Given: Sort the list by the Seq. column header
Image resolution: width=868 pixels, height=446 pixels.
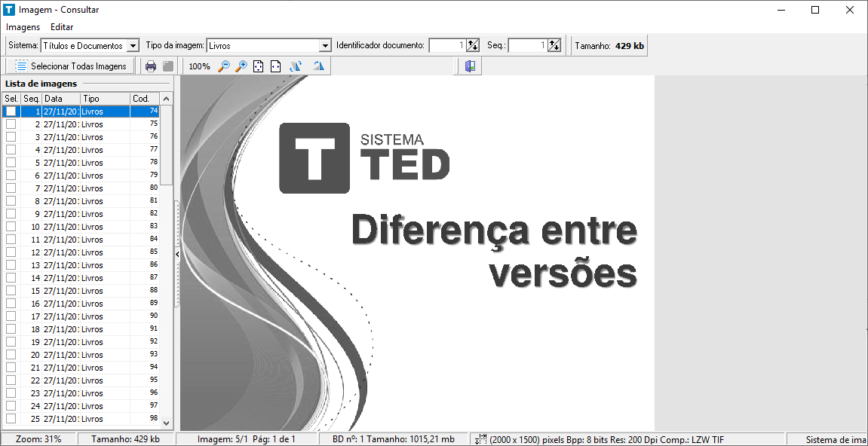Looking at the screenshot, I should pyautogui.click(x=32, y=99).
